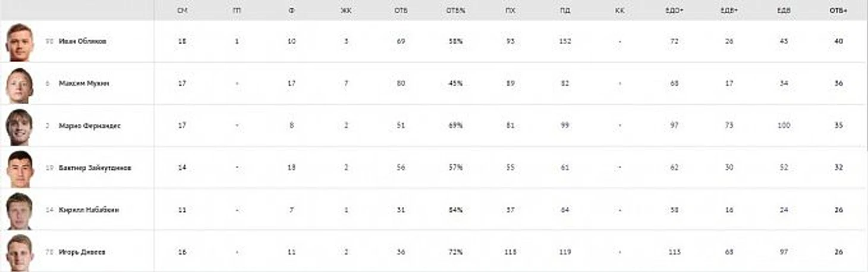
Task: Click the ПД column header
Action: [x=564, y=11]
